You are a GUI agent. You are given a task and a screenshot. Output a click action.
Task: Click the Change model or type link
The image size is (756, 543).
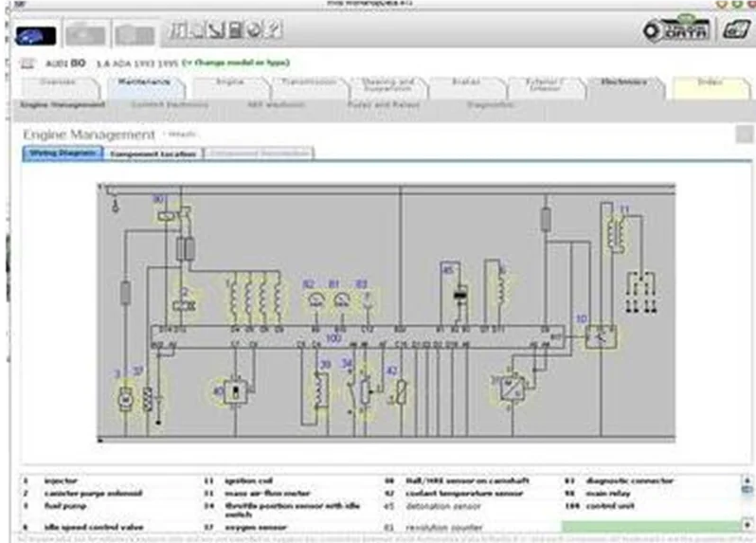[236, 63]
